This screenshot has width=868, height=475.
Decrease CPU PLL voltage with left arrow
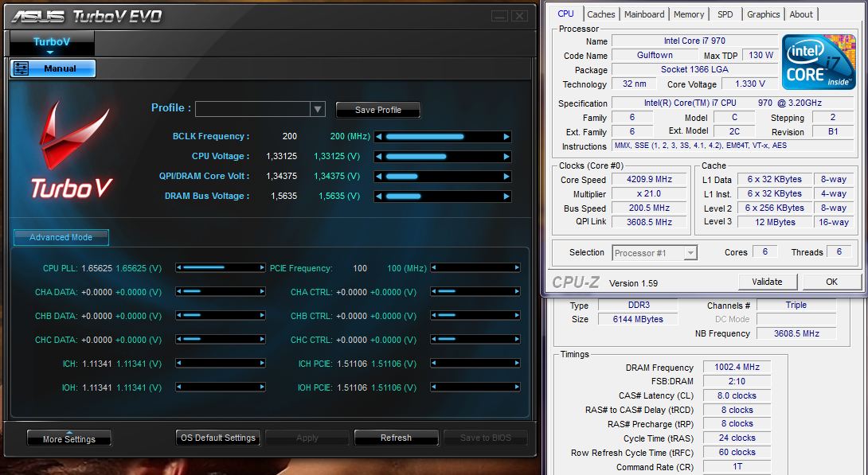pos(179,267)
